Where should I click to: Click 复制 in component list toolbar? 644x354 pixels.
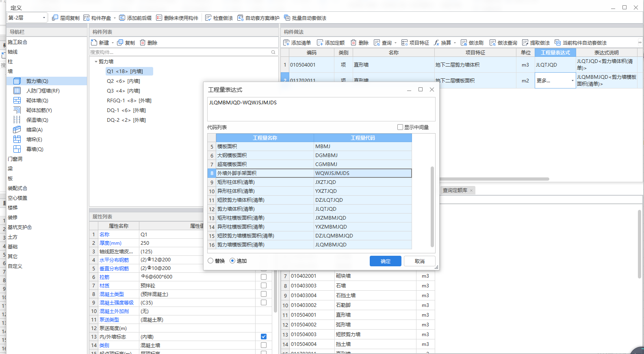tap(126, 43)
